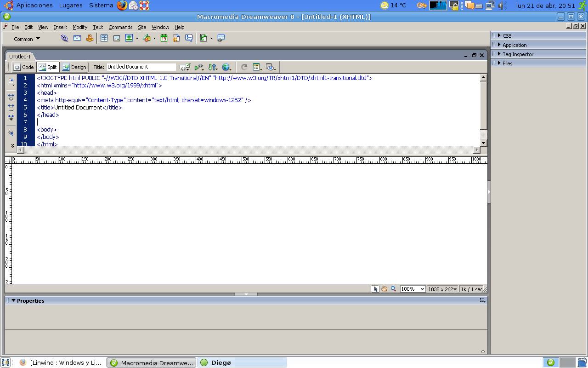Click the Select Parent Tag icon

11,133
